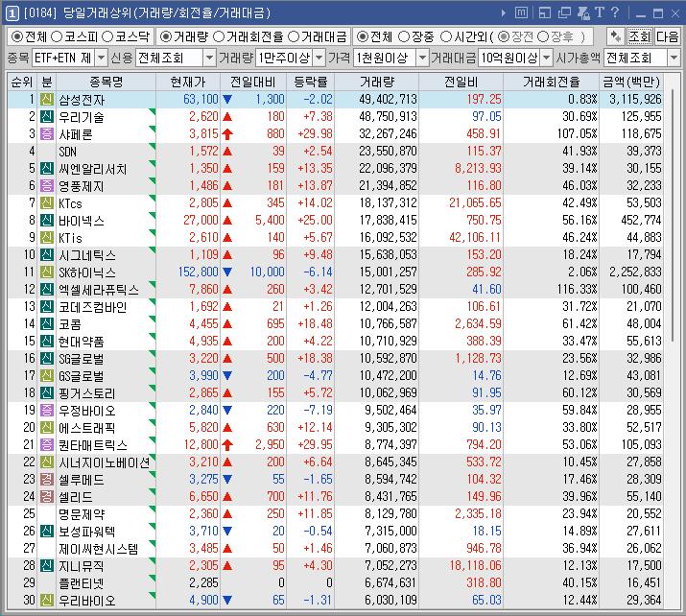Click the 신 badge in 우리바이오 row

(47, 601)
